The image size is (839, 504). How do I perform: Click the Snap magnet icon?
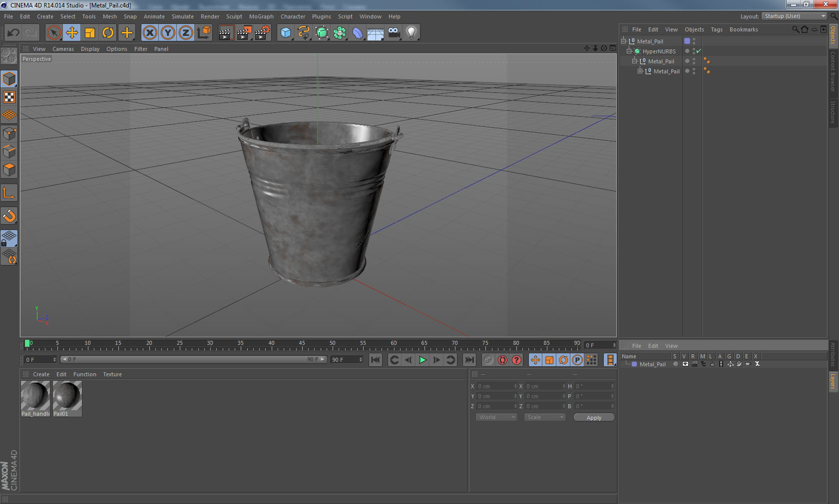coord(9,216)
